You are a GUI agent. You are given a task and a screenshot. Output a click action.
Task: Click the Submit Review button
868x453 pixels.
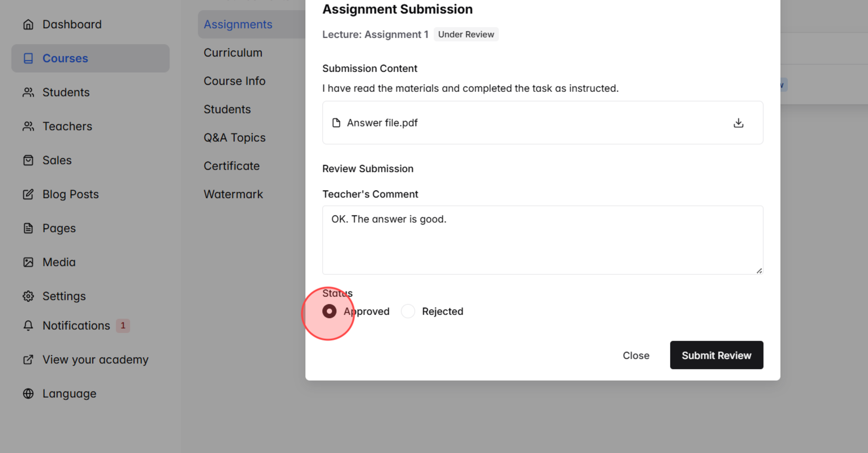pyautogui.click(x=716, y=355)
